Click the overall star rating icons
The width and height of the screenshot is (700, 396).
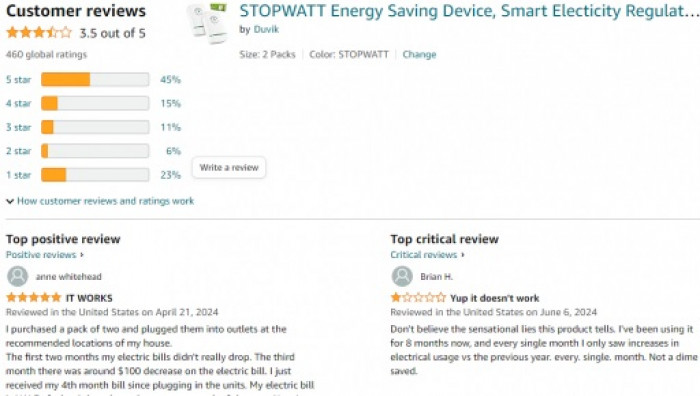pyautogui.click(x=39, y=33)
